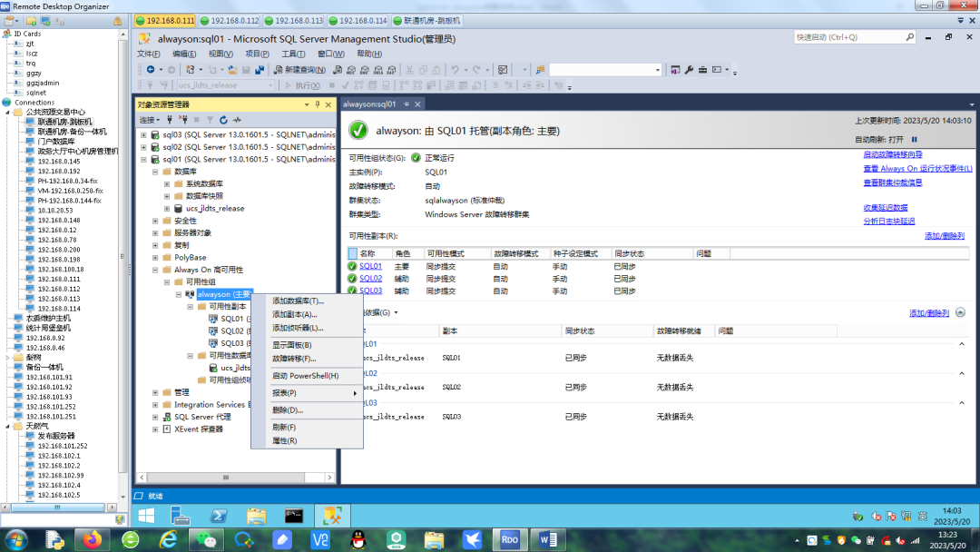Collapse the sql01 server node

click(x=143, y=160)
